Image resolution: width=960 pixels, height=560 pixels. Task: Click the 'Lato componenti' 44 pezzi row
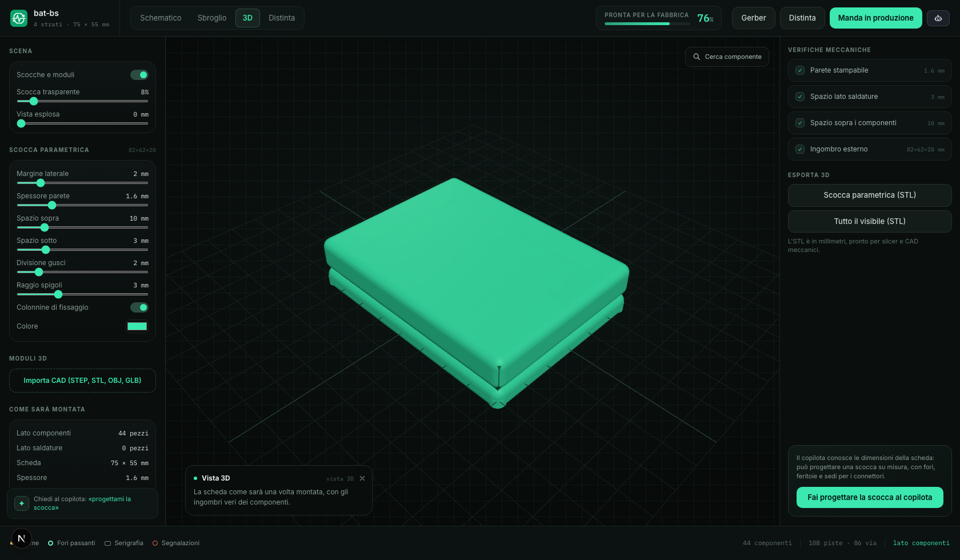coord(82,433)
